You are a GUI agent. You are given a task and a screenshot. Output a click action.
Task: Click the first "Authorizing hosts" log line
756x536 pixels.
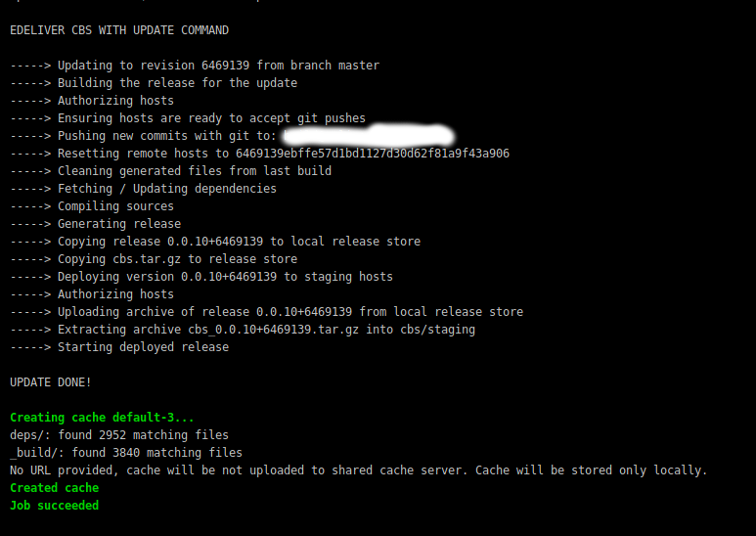point(115,101)
